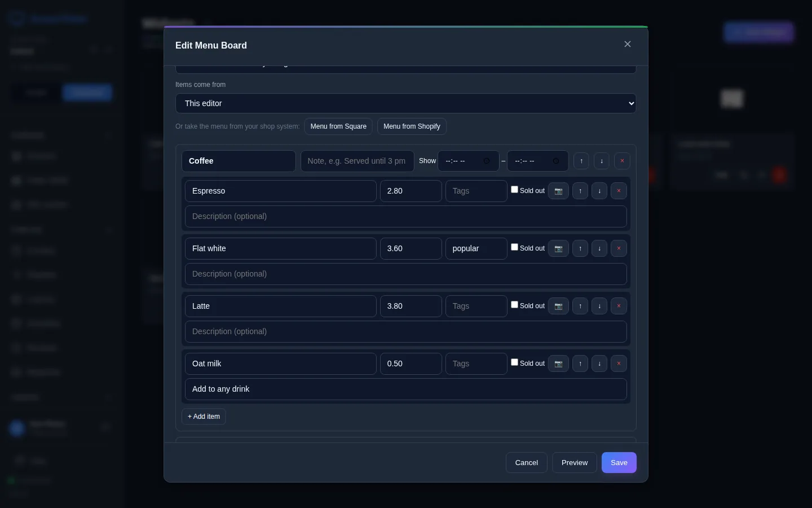
Task: Move Oat milk item up
Action: coord(580,364)
